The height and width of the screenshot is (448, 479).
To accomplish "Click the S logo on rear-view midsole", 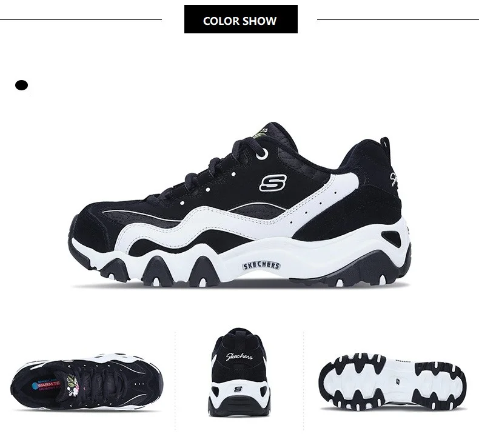I will pos(238,389).
